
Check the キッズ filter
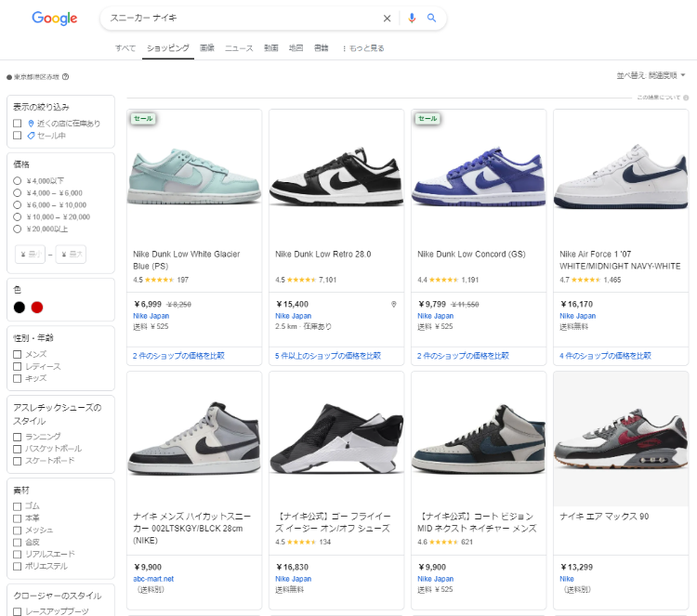click(18, 378)
